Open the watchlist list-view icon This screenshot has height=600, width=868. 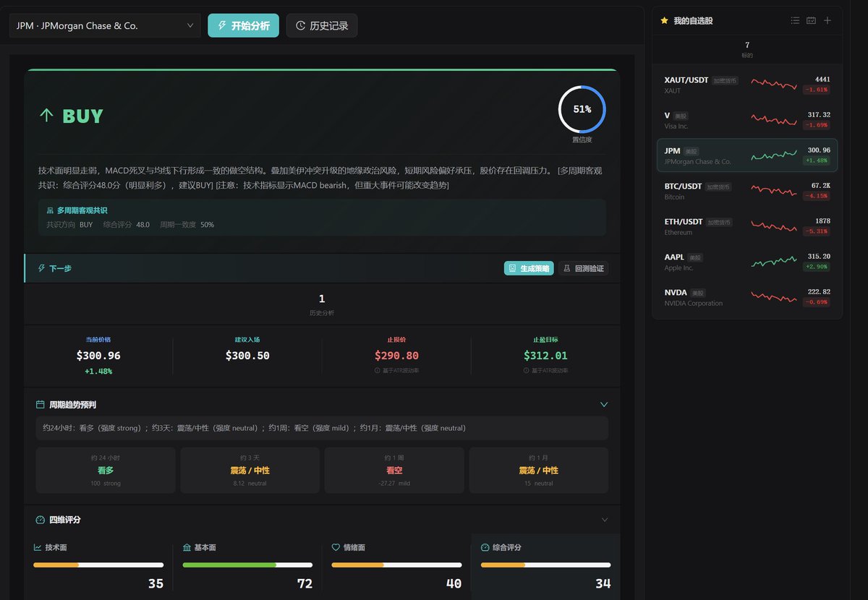(795, 20)
